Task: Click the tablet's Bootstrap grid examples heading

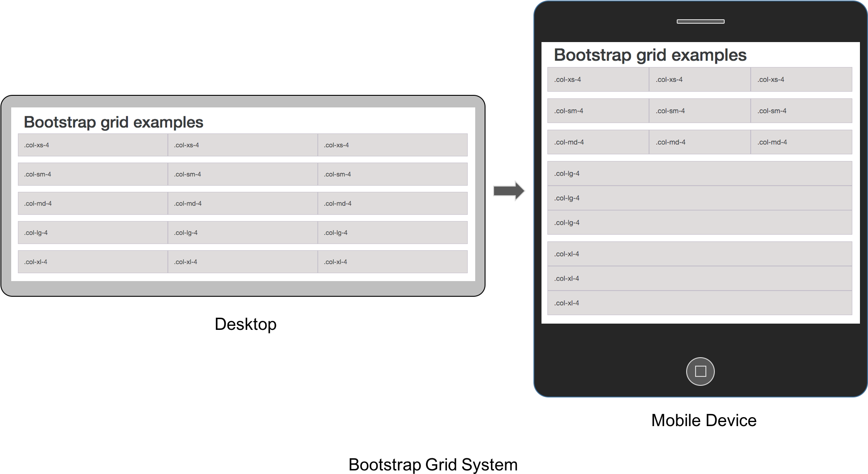Action: click(x=113, y=122)
